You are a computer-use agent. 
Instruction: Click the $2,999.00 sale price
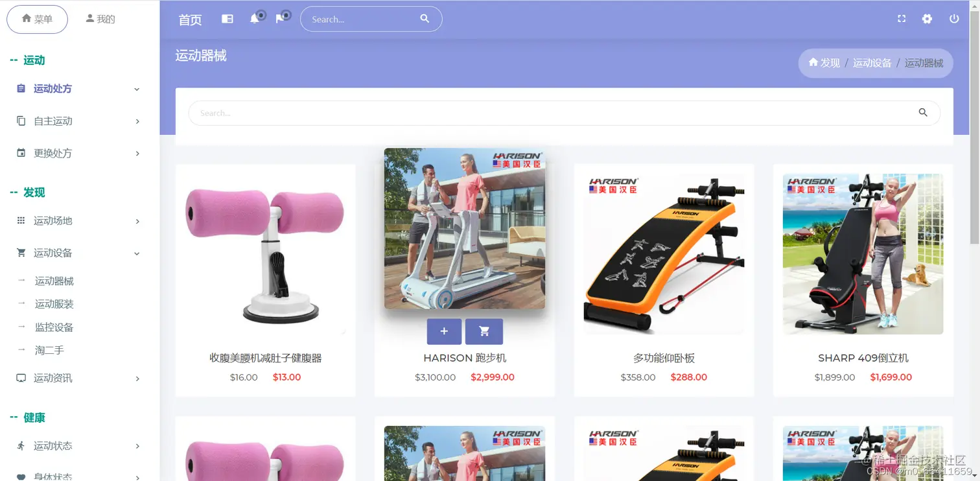493,377
